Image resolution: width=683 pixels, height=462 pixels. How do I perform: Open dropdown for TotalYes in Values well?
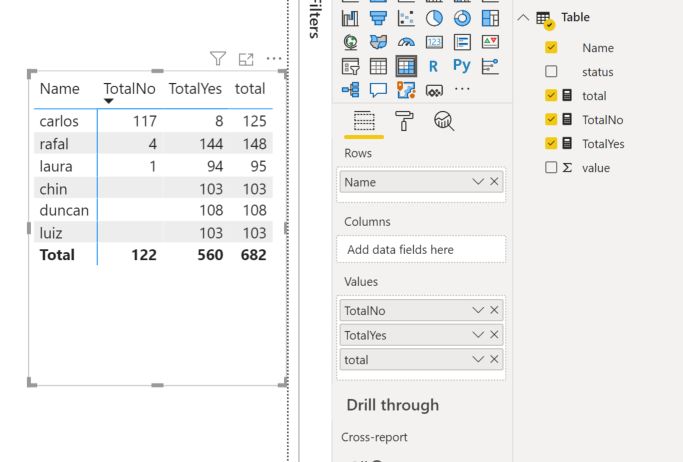478,334
